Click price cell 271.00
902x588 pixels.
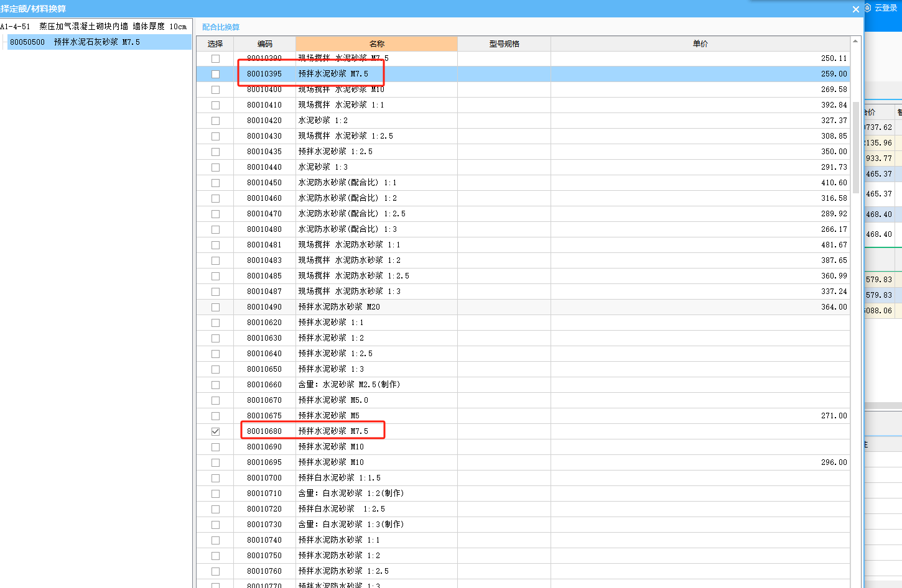pos(700,416)
